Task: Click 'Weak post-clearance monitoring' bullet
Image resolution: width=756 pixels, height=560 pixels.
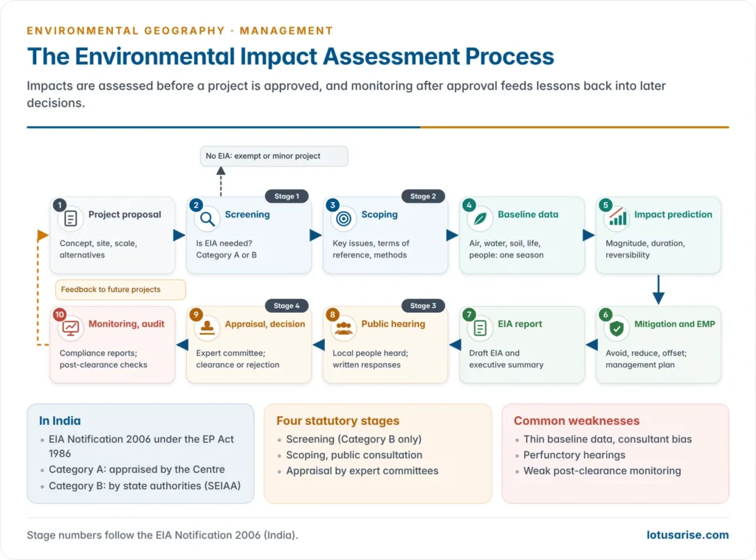Action: pos(602,471)
